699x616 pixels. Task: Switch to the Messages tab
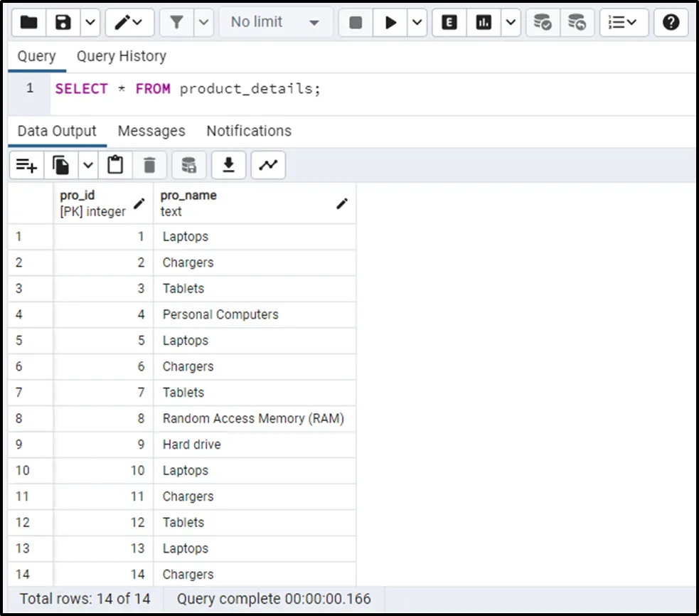[x=151, y=131]
